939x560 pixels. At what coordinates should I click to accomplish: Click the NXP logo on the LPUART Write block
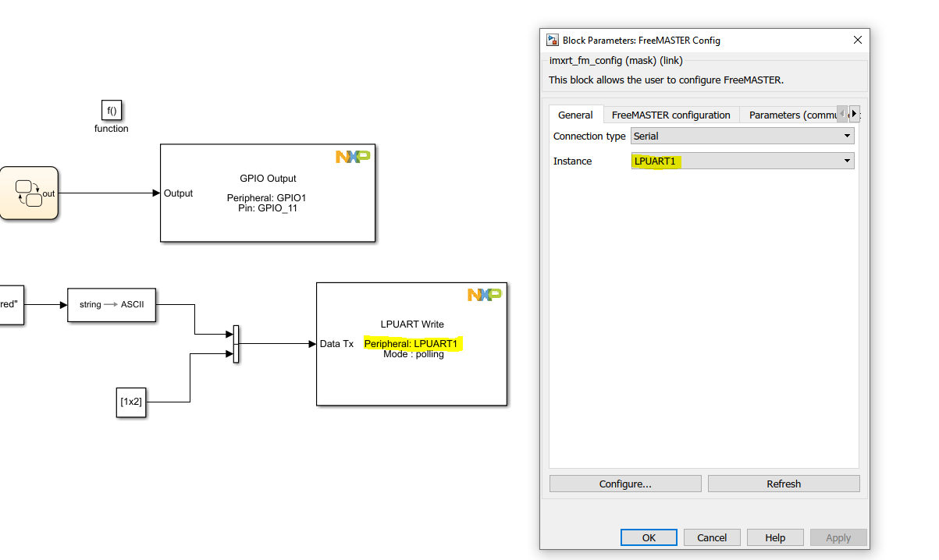pos(484,294)
